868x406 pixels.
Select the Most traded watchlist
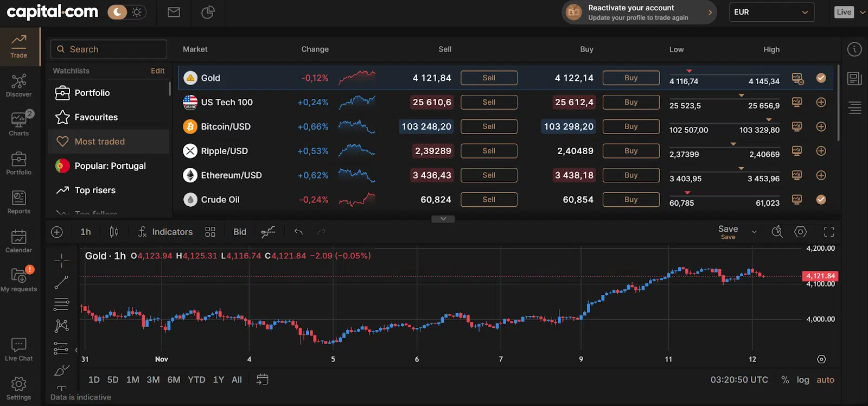coord(100,142)
